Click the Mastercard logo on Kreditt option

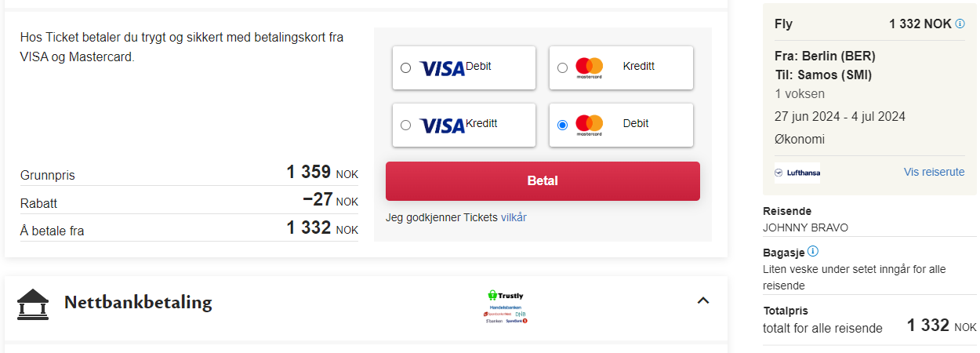click(589, 68)
